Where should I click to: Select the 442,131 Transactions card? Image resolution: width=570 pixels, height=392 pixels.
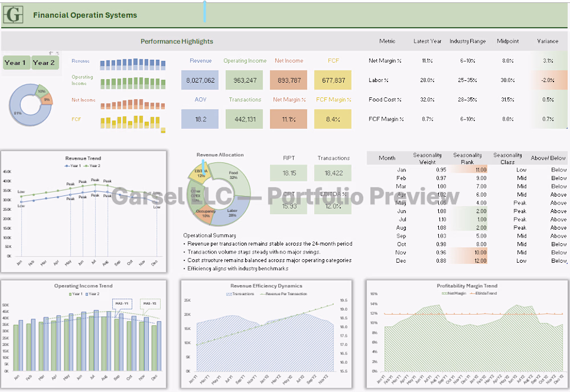tap(245, 119)
